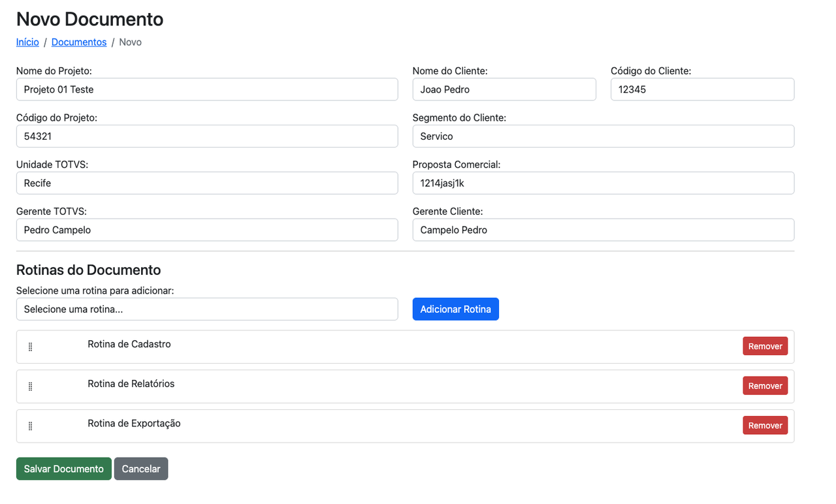Focus the Nome do Projeto field
Viewport: 836px width, 504px height.
point(207,89)
